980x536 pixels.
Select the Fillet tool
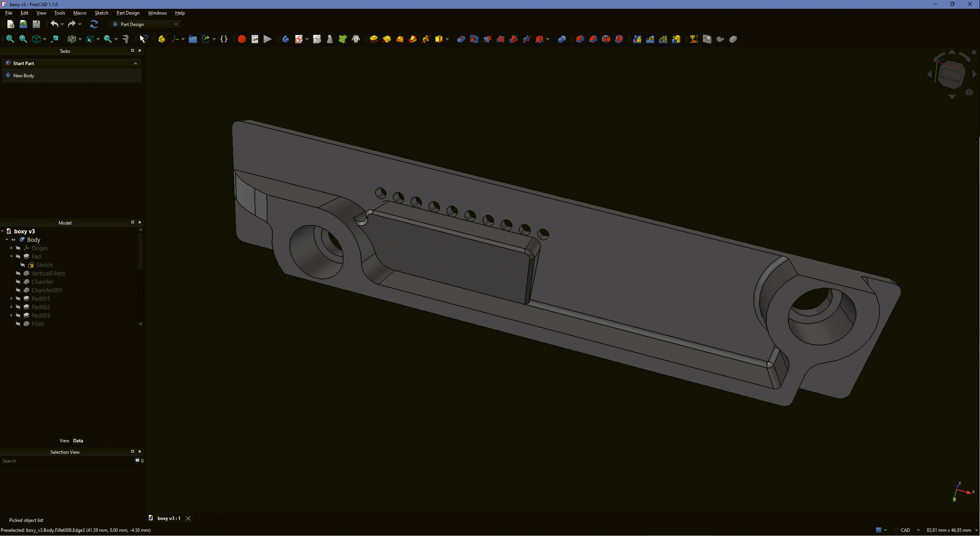[580, 39]
